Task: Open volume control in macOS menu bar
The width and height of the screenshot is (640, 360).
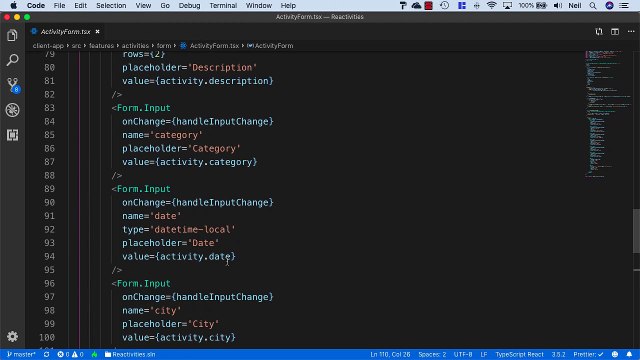Action: point(558,5)
